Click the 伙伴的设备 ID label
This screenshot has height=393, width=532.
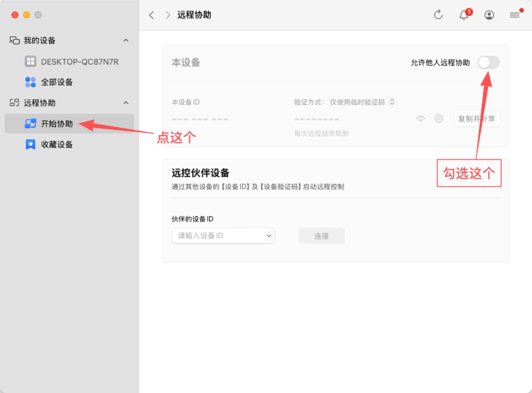192,219
